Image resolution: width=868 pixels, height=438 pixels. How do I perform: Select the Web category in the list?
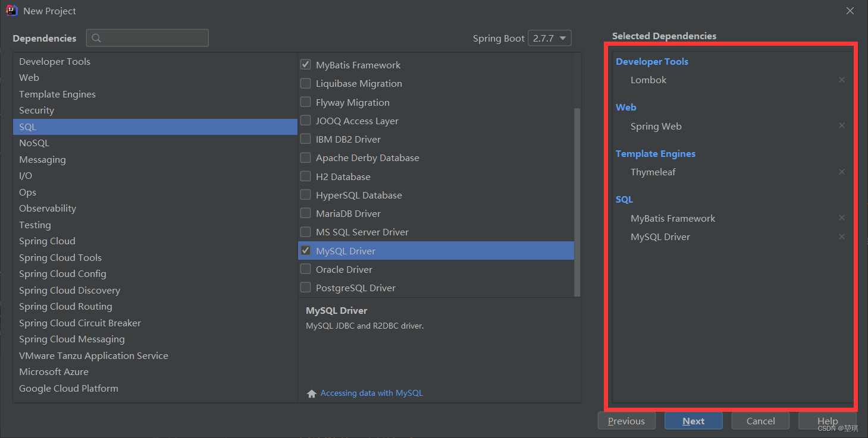coord(155,78)
